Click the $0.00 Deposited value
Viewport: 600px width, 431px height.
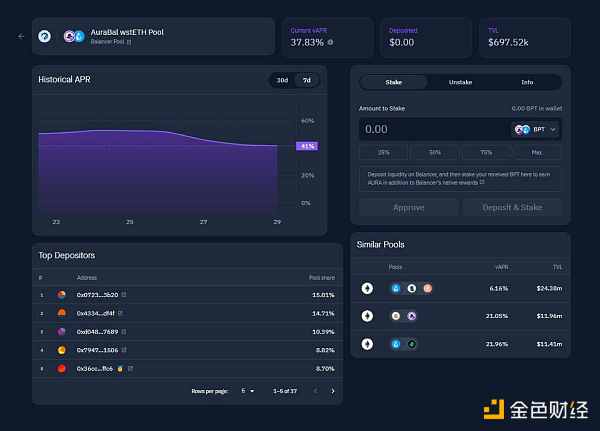(401, 42)
